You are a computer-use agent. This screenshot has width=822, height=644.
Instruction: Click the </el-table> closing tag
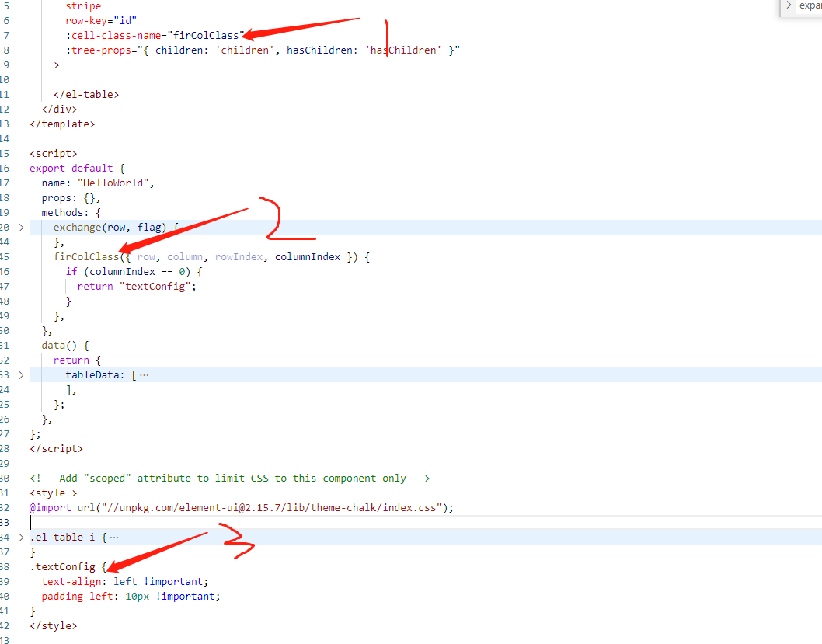[86, 95]
